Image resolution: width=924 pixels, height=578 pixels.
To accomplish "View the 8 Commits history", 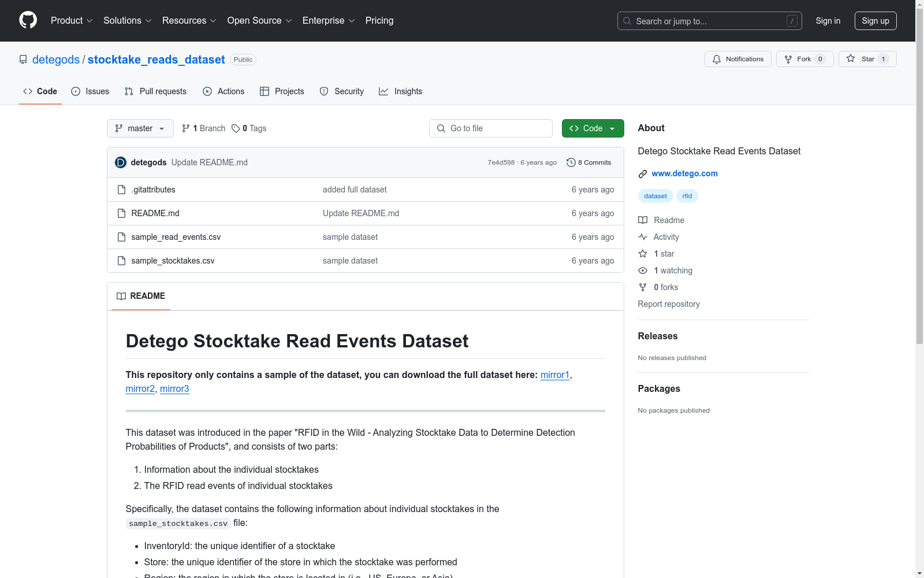I will tap(589, 162).
